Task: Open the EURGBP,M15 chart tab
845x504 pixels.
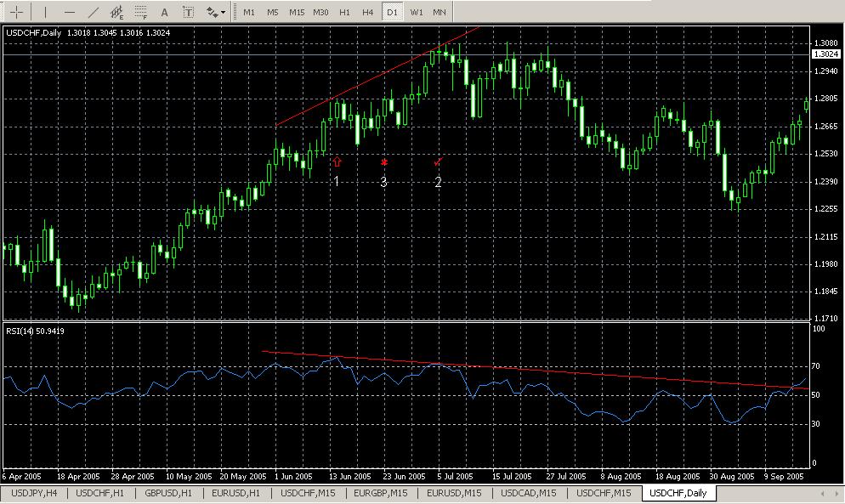Action: pyautogui.click(x=381, y=493)
